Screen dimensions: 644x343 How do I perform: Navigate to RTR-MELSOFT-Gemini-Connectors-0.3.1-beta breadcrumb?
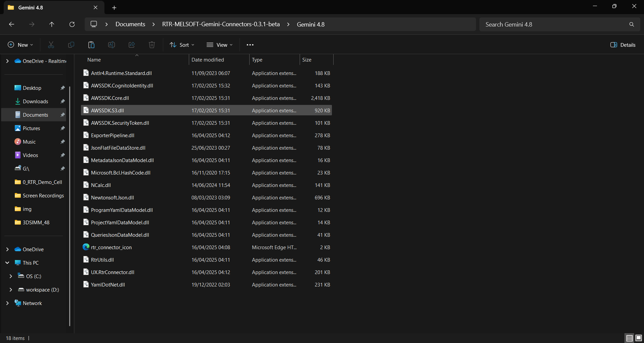[x=221, y=24]
